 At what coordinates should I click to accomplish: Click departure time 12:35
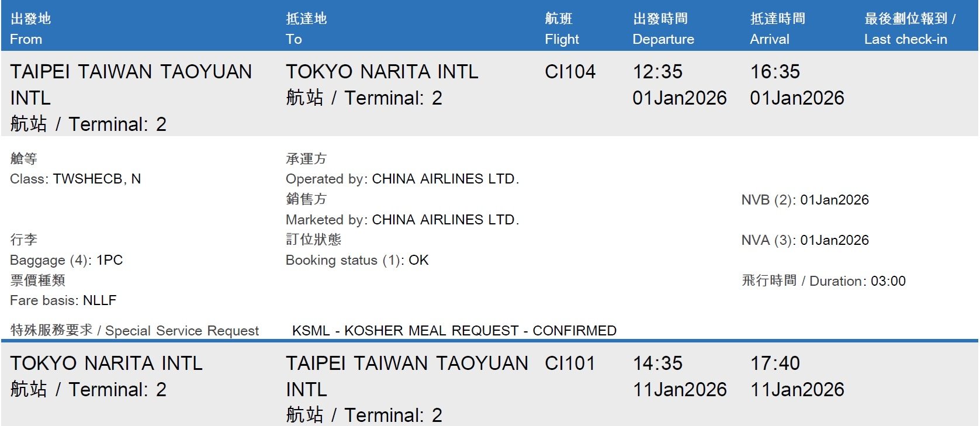[657, 72]
